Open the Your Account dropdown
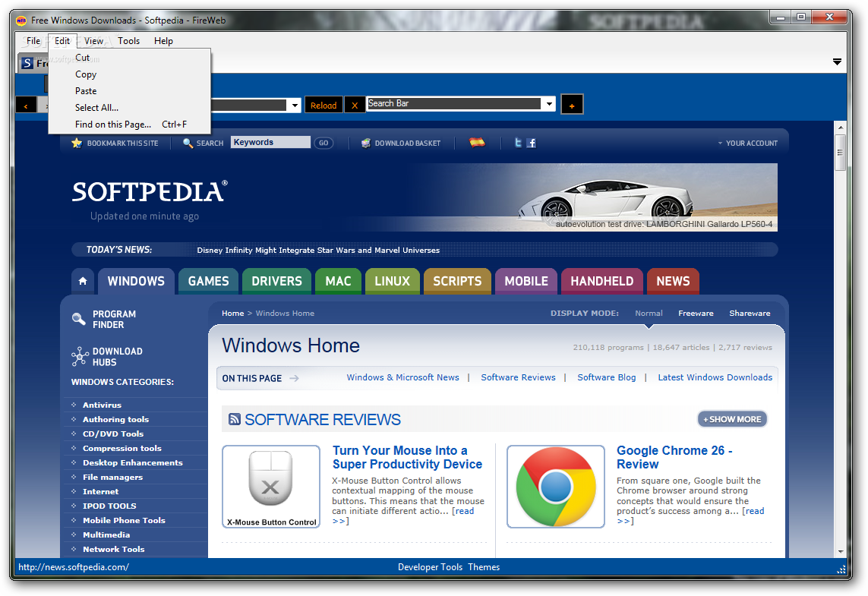Image resolution: width=868 pixels, height=596 pixels. (x=748, y=143)
